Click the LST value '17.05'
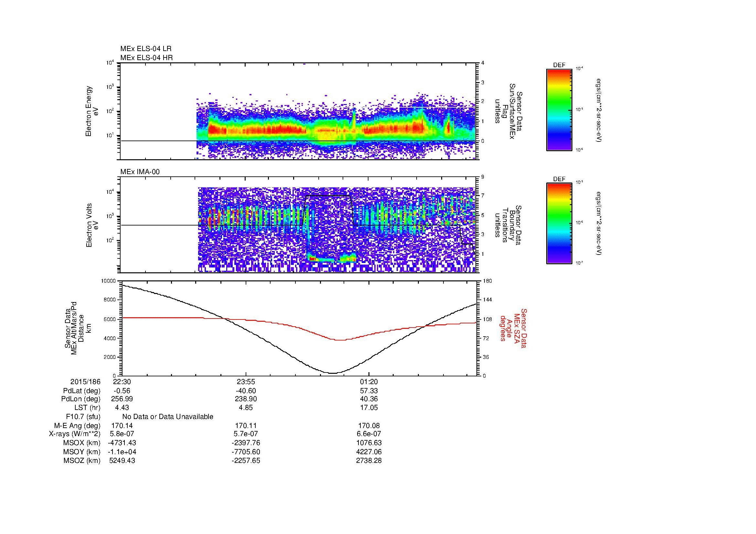Viewport: 756px width, 534px height. coord(369,407)
